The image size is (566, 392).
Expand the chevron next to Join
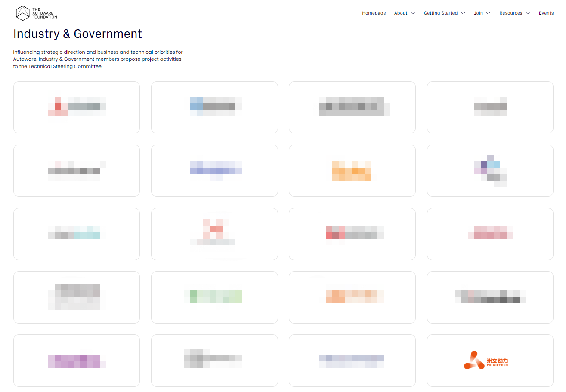[489, 13]
